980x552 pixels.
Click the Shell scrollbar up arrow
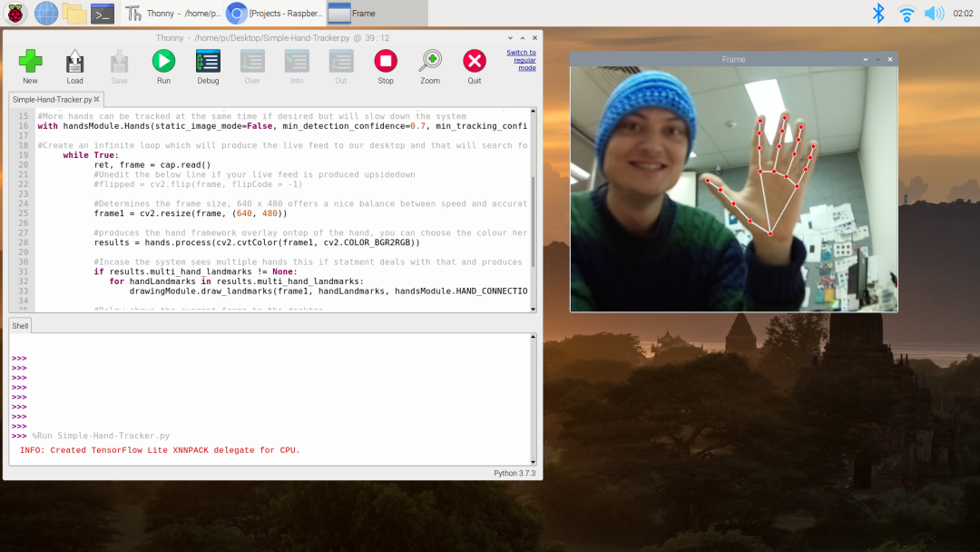tap(534, 337)
